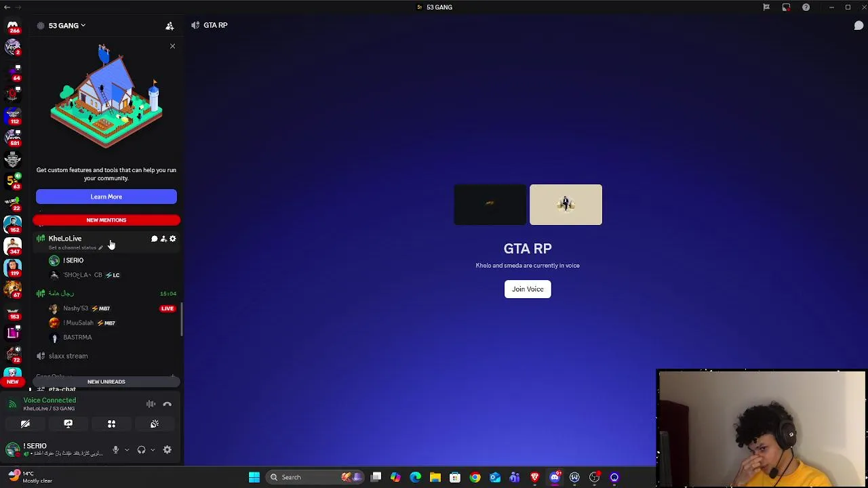The width and height of the screenshot is (868, 488).
Task: Open server icon with 112 badge
Action: [x=12, y=115]
